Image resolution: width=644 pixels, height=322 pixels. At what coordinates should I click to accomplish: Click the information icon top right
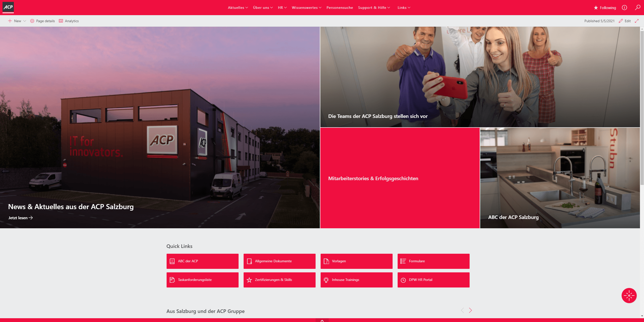pos(624,7)
